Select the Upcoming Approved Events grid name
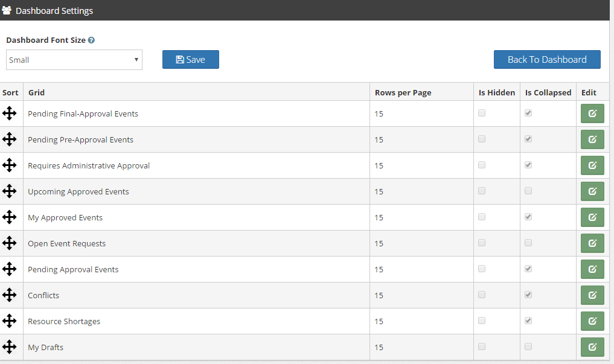 [x=78, y=191]
